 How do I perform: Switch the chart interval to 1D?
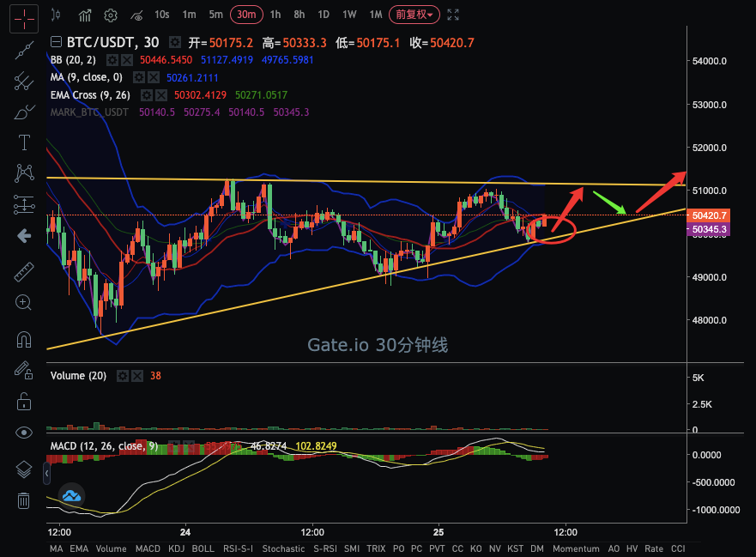coord(324,15)
